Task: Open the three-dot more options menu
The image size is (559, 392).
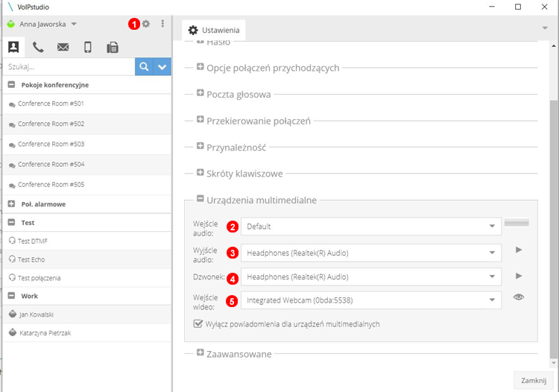Action: (x=162, y=24)
